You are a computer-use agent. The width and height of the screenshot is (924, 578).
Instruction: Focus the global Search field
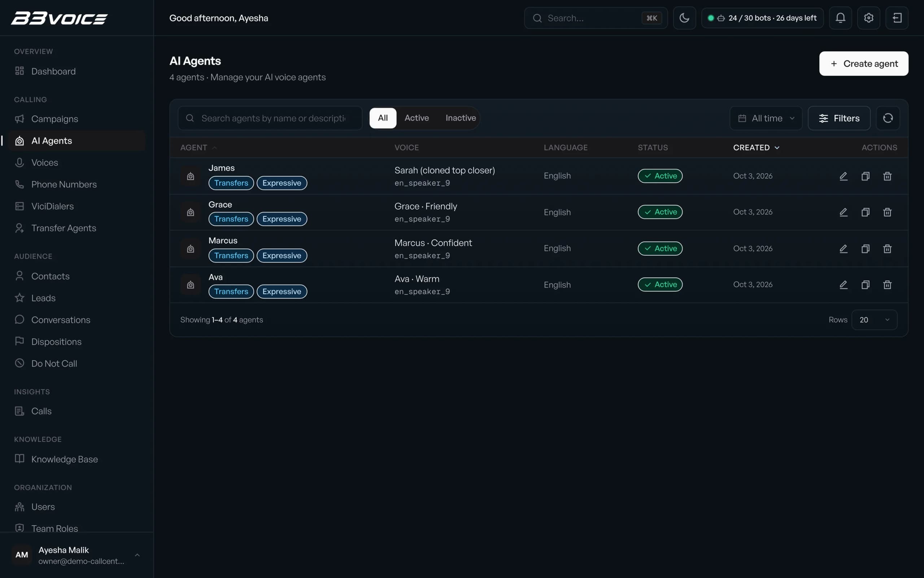click(x=596, y=18)
